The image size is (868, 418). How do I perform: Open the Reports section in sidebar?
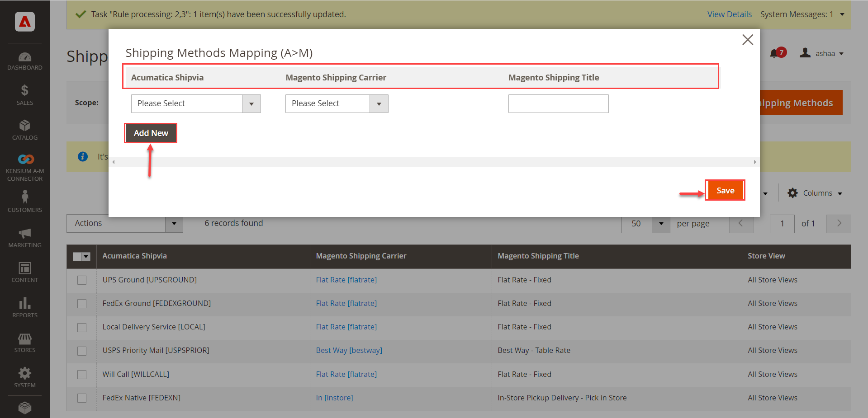coord(25,306)
